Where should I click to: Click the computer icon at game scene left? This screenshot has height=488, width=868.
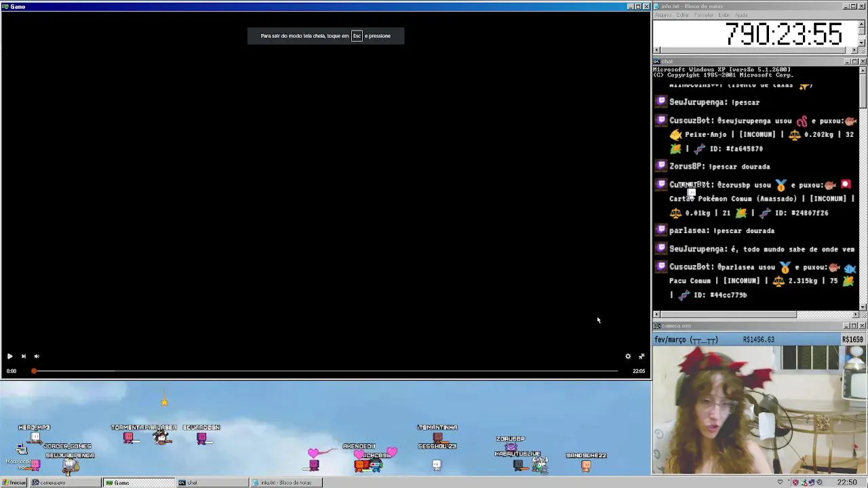click(21, 449)
